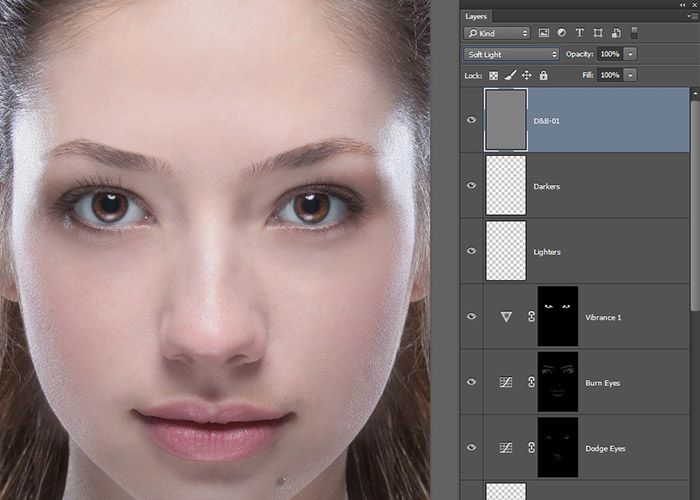The width and height of the screenshot is (700, 500).
Task: Open the Kind filter type dropdown
Action: [x=496, y=34]
